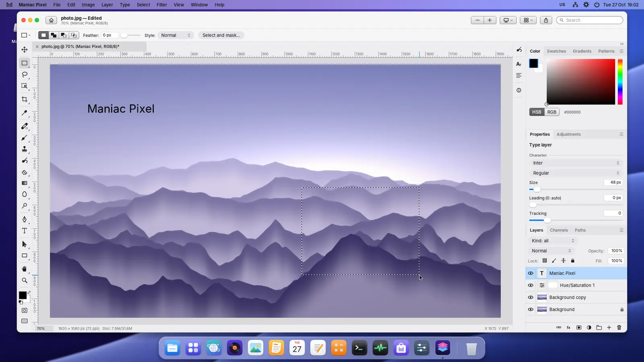Toggle the lock all padlock

pyautogui.click(x=573, y=261)
